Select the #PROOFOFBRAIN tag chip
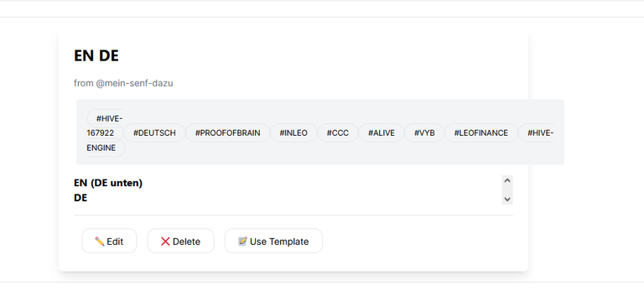644x307 pixels. pos(227,133)
